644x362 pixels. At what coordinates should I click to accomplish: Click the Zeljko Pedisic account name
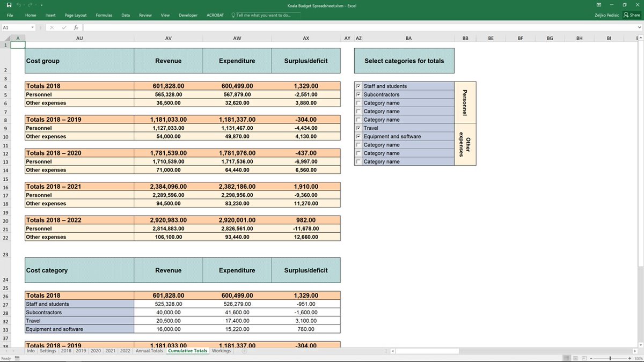606,15
